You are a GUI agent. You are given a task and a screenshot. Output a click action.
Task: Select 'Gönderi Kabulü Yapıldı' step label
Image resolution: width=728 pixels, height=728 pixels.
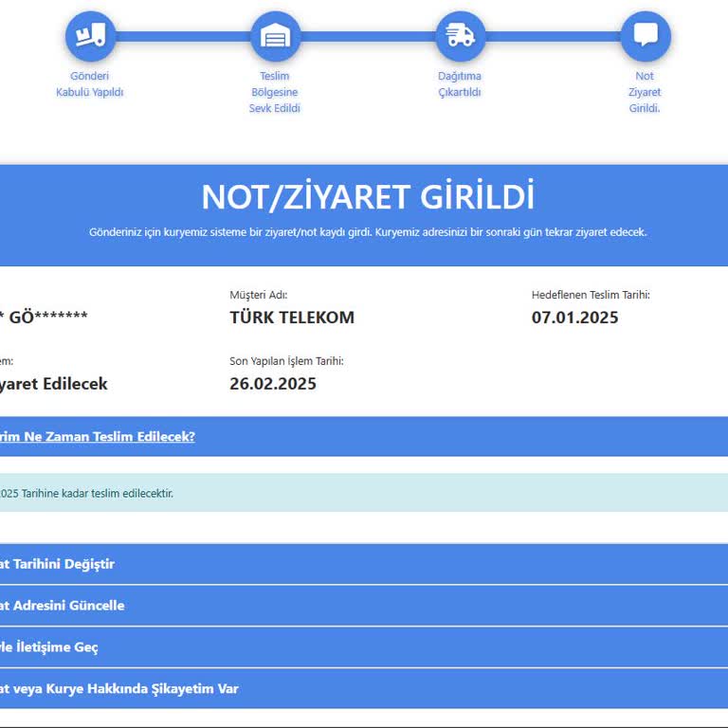90,84
